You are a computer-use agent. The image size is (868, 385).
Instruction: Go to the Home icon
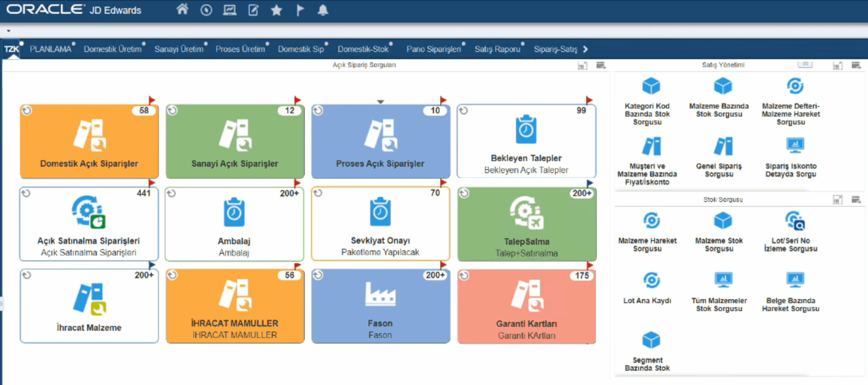[x=182, y=10]
